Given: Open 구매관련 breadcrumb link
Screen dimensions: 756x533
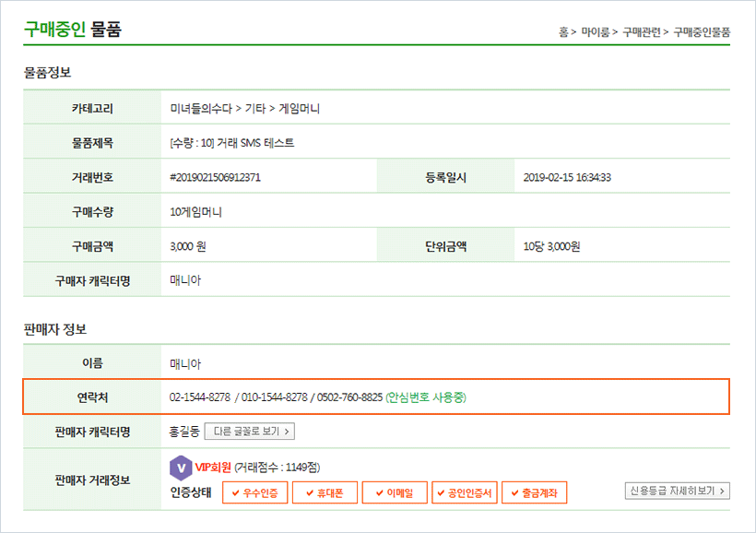Looking at the screenshot, I should [641, 32].
